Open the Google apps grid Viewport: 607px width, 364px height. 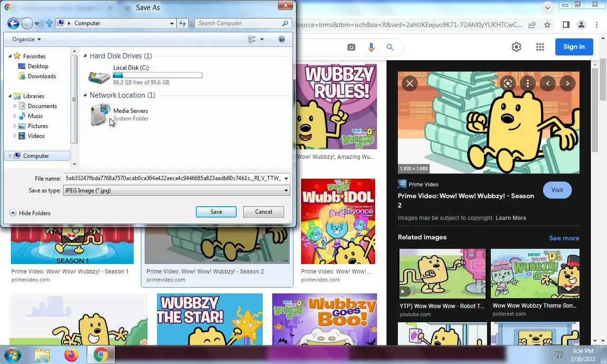pos(540,47)
